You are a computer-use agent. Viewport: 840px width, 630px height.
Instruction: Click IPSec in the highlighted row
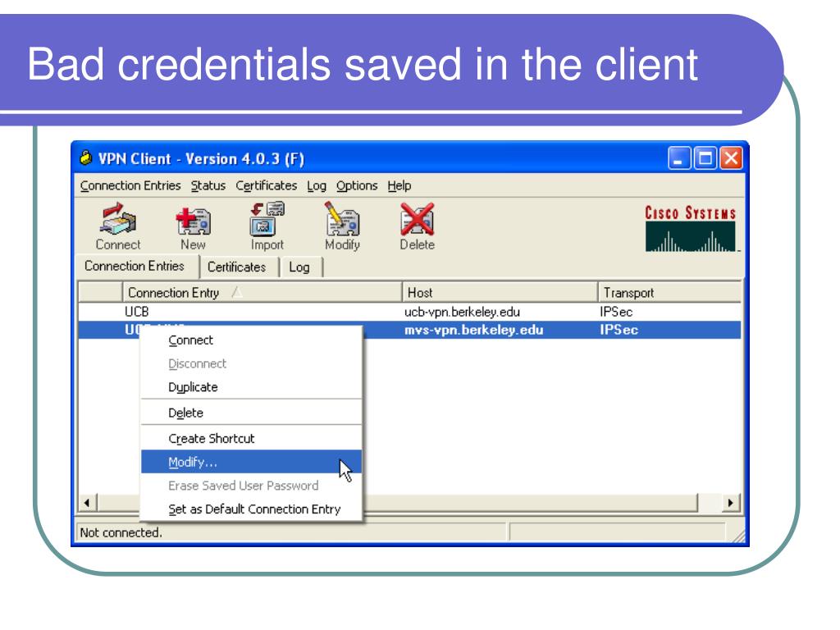[619, 330]
